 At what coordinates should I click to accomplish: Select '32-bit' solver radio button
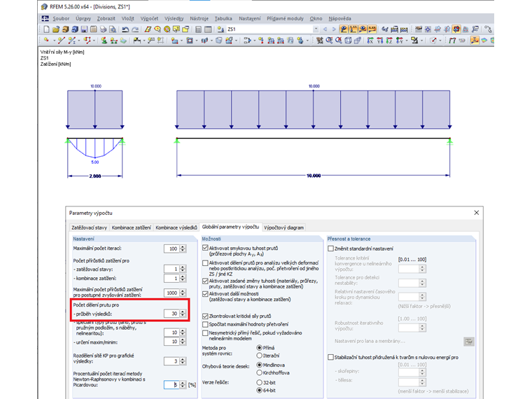(260, 382)
